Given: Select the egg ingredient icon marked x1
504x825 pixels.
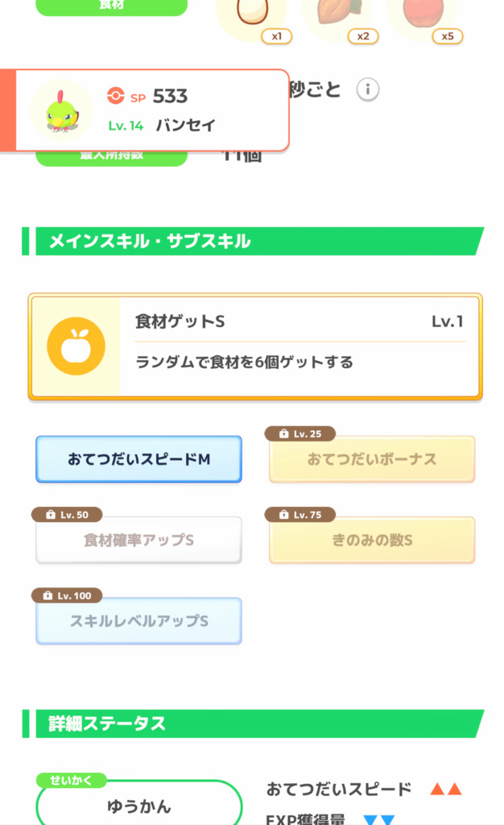Looking at the screenshot, I should tap(251, 13).
